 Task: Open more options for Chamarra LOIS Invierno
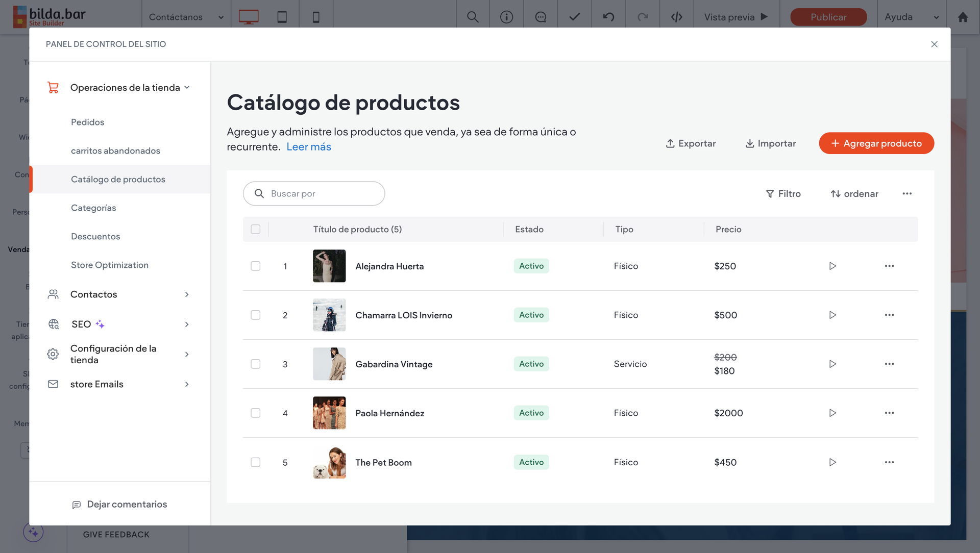coord(889,315)
